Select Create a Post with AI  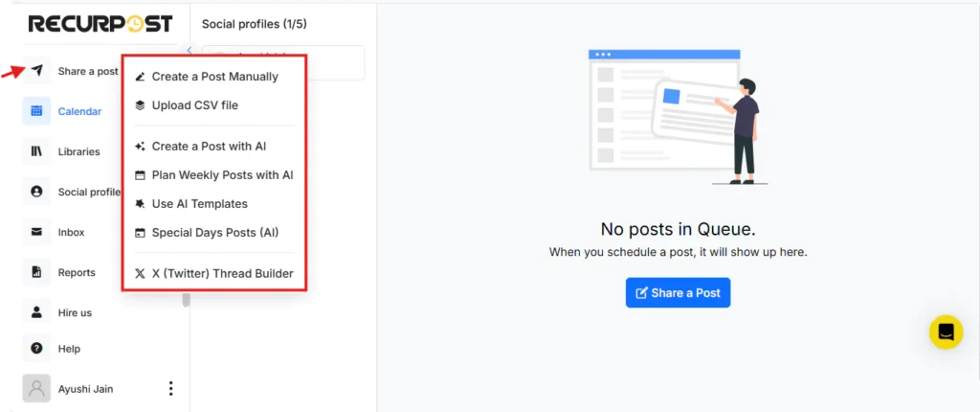tap(209, 147)
